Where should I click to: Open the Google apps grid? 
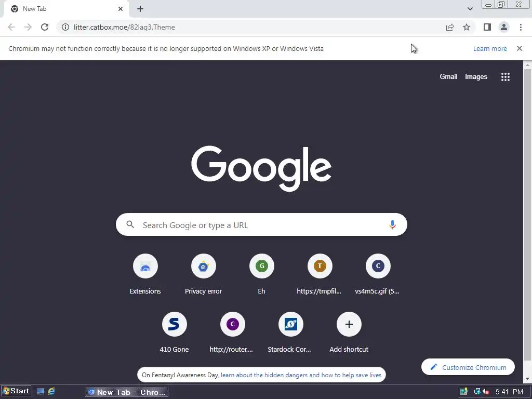click(x=505, y=77)
